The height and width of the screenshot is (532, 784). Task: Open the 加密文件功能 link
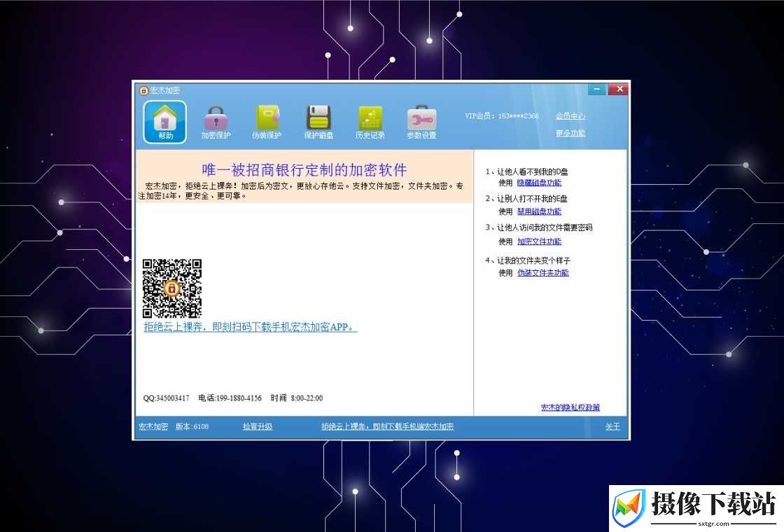[x=539, y=241]
